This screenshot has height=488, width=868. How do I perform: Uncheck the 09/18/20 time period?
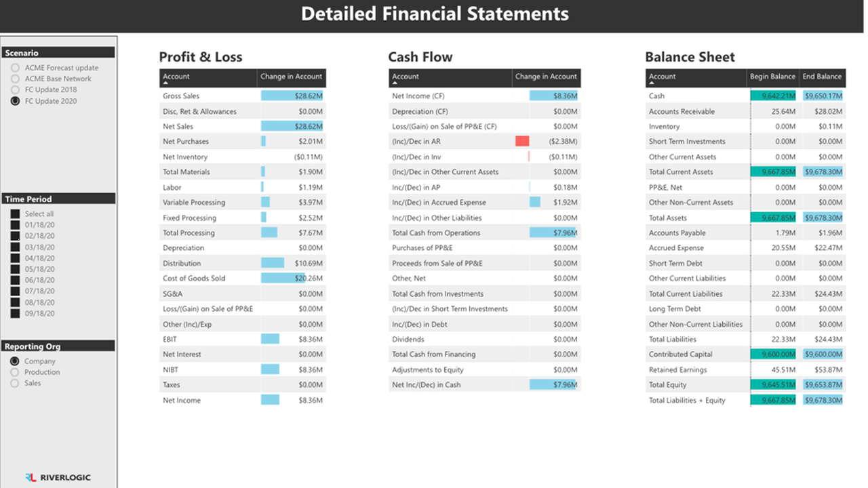click(15, 313)
